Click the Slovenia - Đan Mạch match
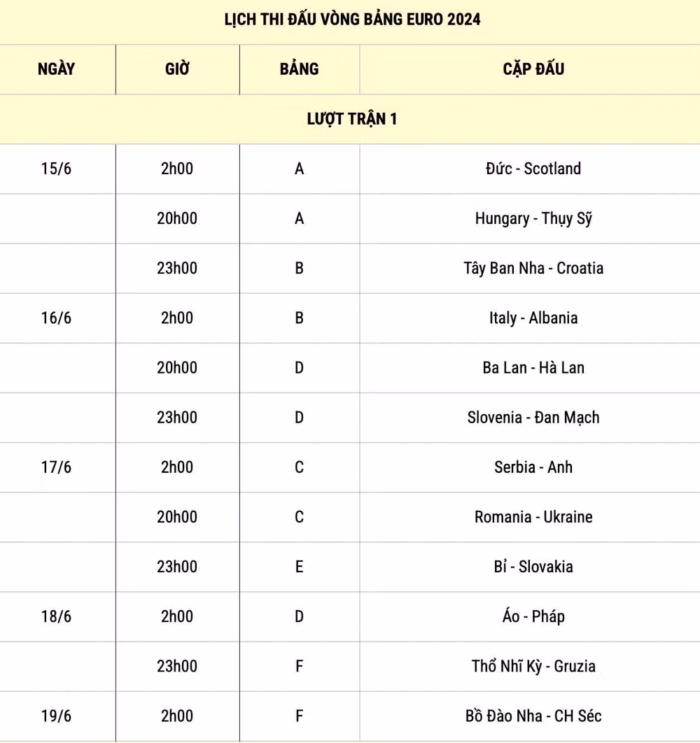 (x=533, y=418)
